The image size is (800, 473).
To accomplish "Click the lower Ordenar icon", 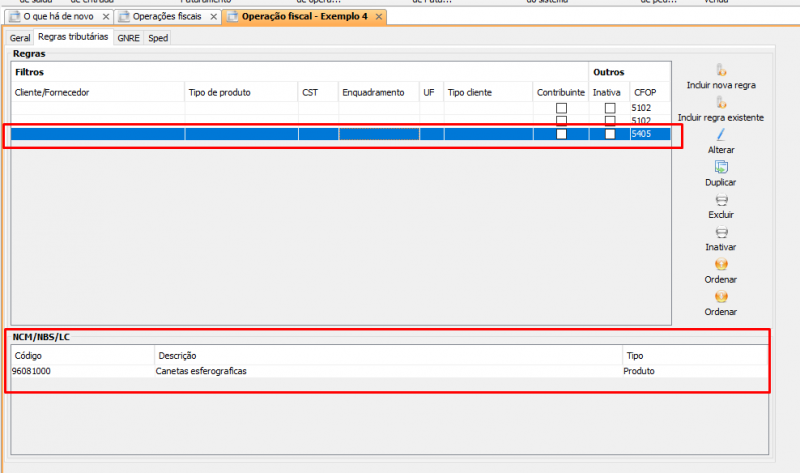I will (721, 297).
